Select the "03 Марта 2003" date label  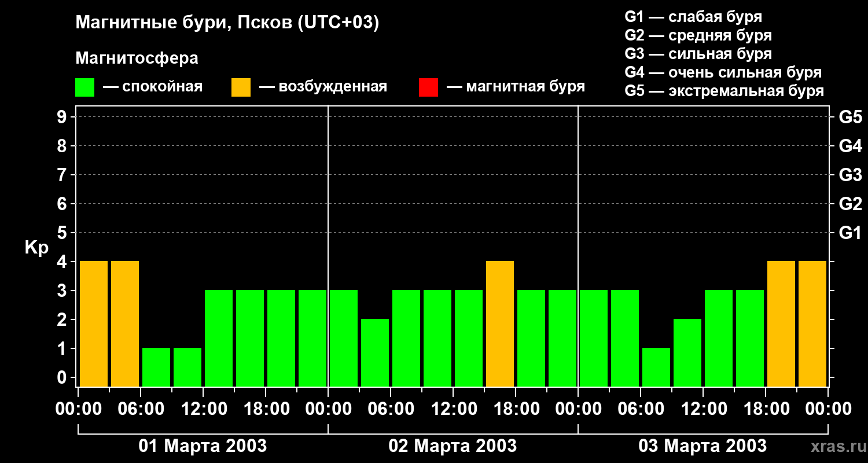click(703, 446)
